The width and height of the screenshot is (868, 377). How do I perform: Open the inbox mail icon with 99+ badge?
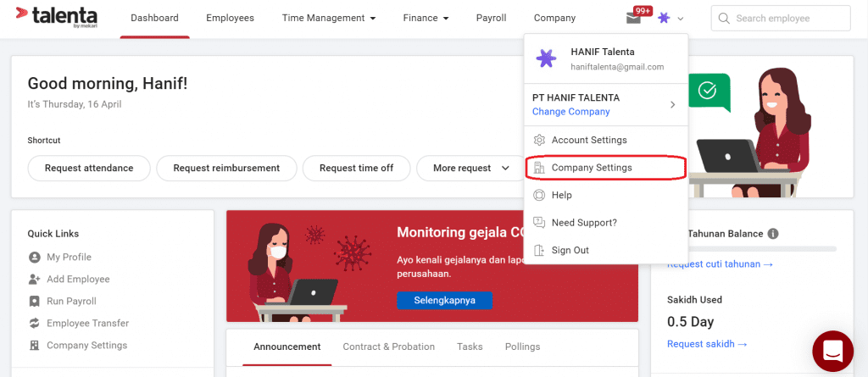click(633, 19)
